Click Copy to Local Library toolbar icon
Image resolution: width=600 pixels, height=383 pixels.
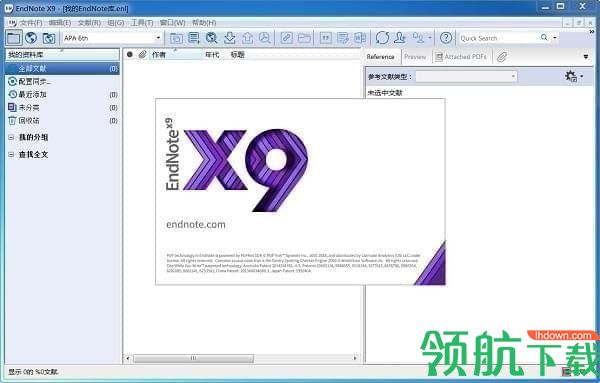pos(176,38)
